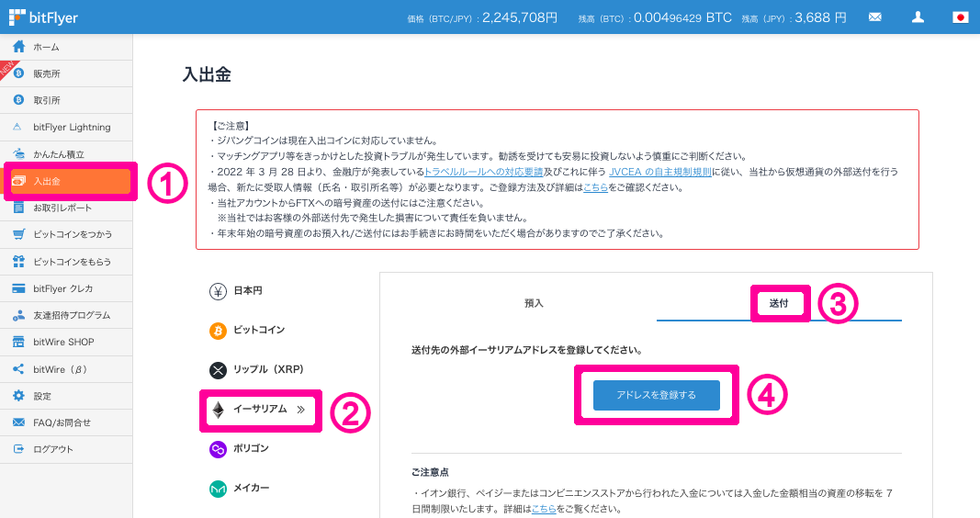The height and width of the screenshot is (518, 980).
Task: Click the orange Bitcoin coin icon
Action: click(x=218, y=331)
